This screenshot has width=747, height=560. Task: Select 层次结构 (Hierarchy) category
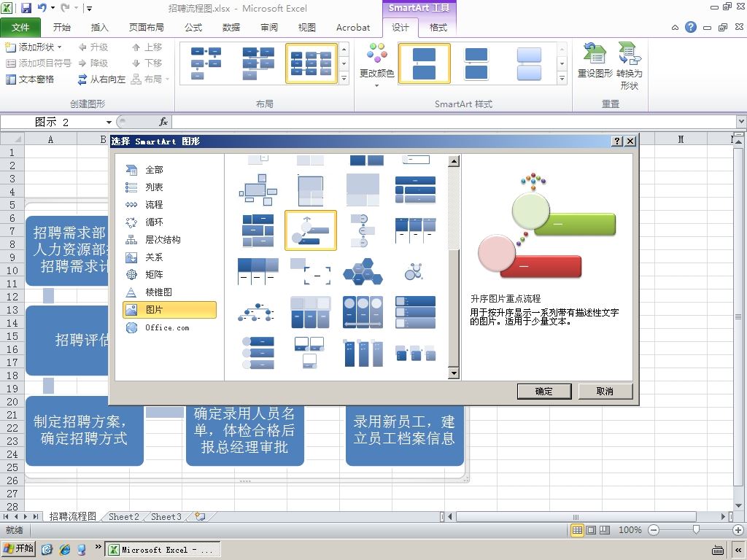169,239
